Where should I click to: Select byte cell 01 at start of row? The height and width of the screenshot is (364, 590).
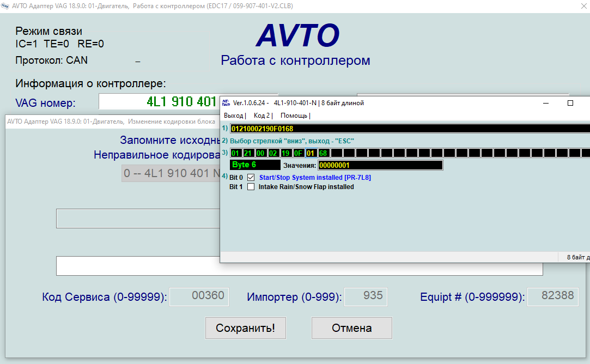point(235,153)
